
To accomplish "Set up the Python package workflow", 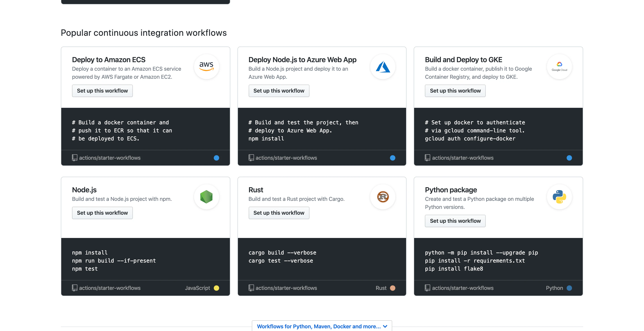I will [x=455, y=221].
